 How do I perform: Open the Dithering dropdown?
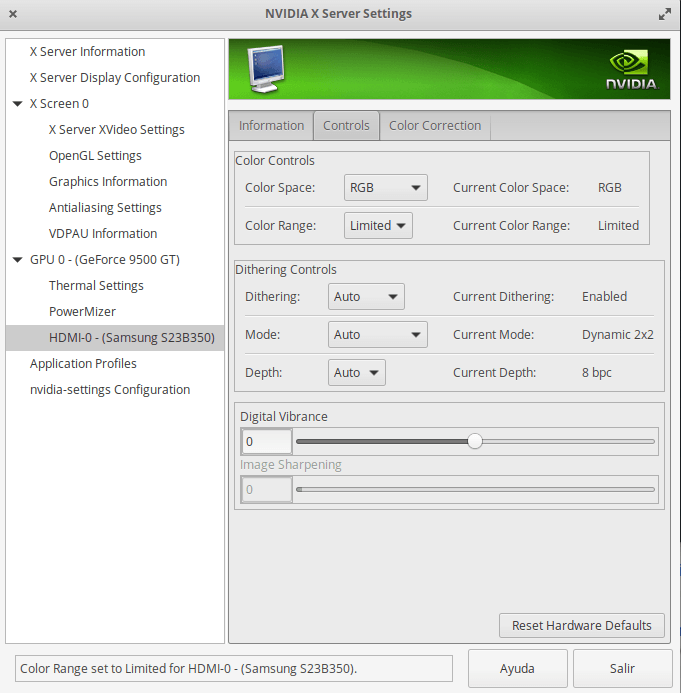366,297
